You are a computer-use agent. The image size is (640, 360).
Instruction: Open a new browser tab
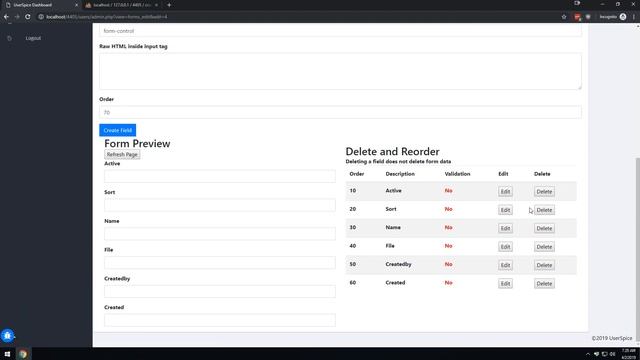coord(169,5)
